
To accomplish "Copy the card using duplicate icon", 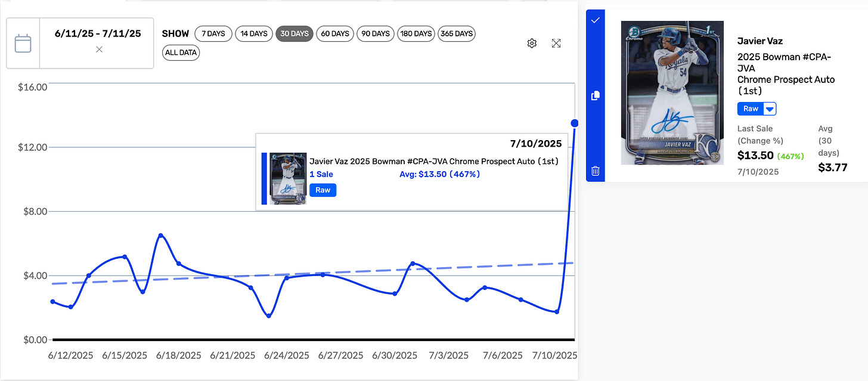I will point(595,95).
